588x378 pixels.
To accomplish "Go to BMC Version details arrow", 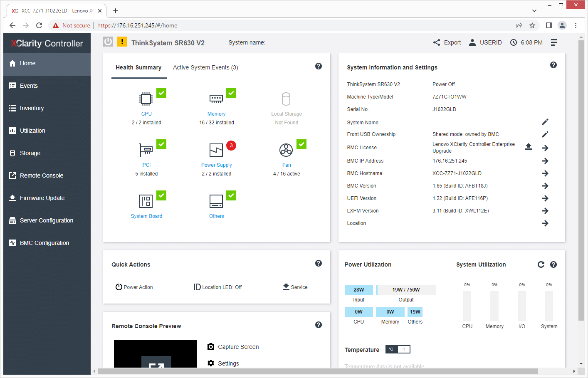I will coord(545,186).
